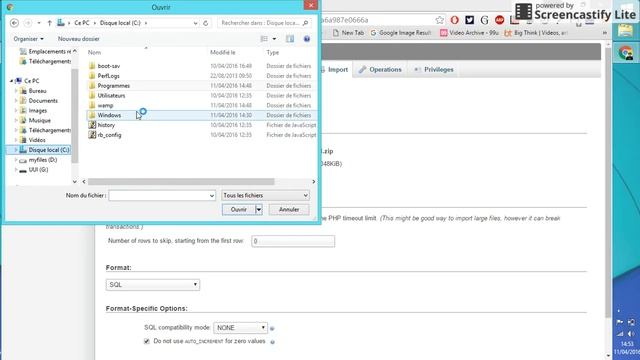This screenshot has height=360, width=640.
Task: Click the Disque local (C:) breadcrumb segment
Action: 120,23
